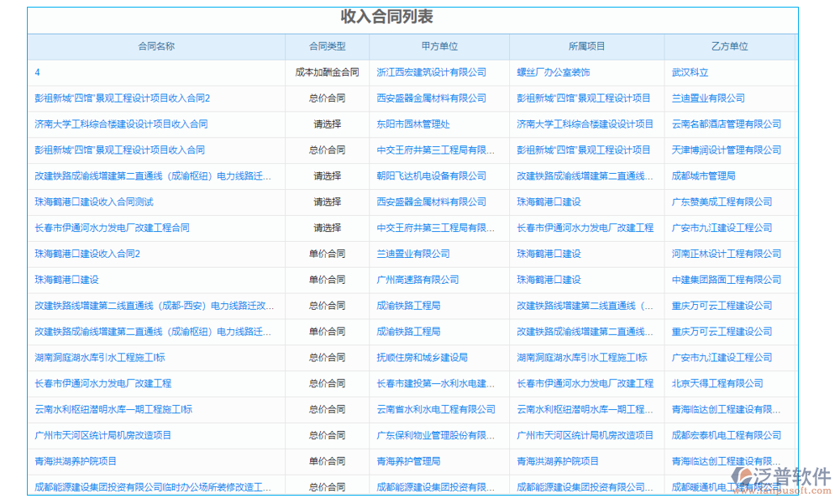
Task: Open 彭祖新城四馆景观工程设计 income contract 2
Action: click(x=122, y=98)
